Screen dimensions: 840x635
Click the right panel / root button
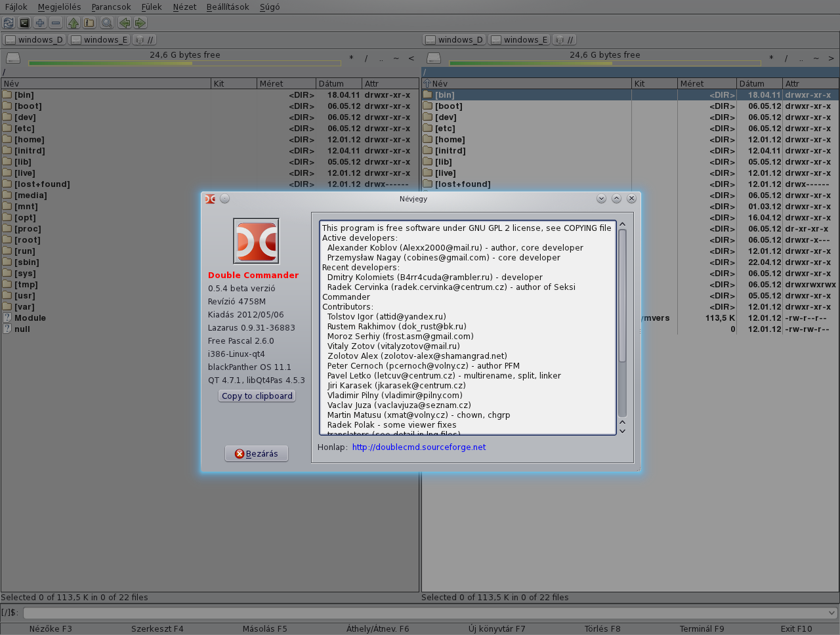(x=786, y=58)
